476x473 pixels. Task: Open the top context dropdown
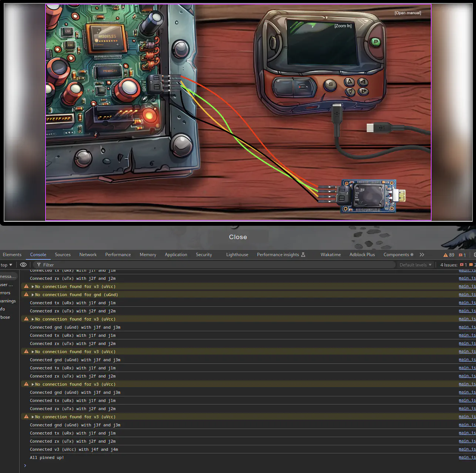pos(6,265)
